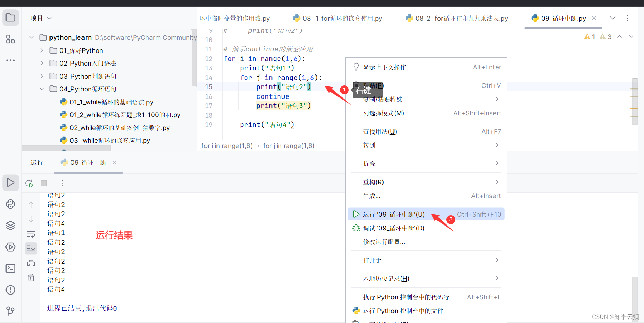
Task: Open the Run tool window icon
Action: click(11, 183)
